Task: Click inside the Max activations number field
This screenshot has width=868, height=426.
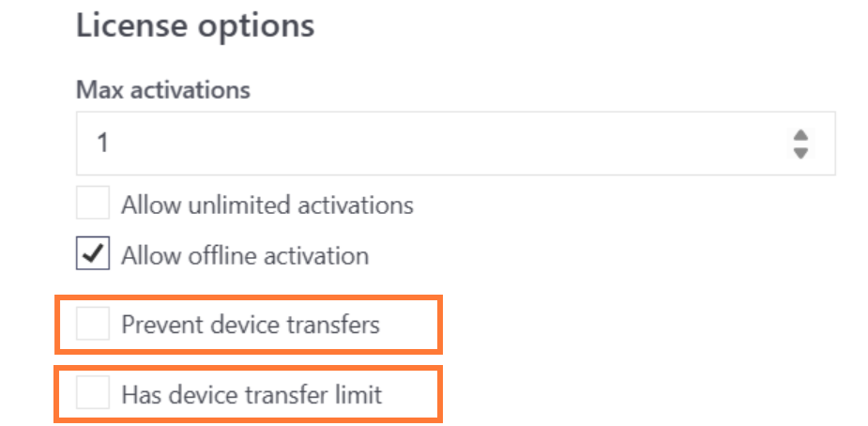Action: click(x=422, y=144)
